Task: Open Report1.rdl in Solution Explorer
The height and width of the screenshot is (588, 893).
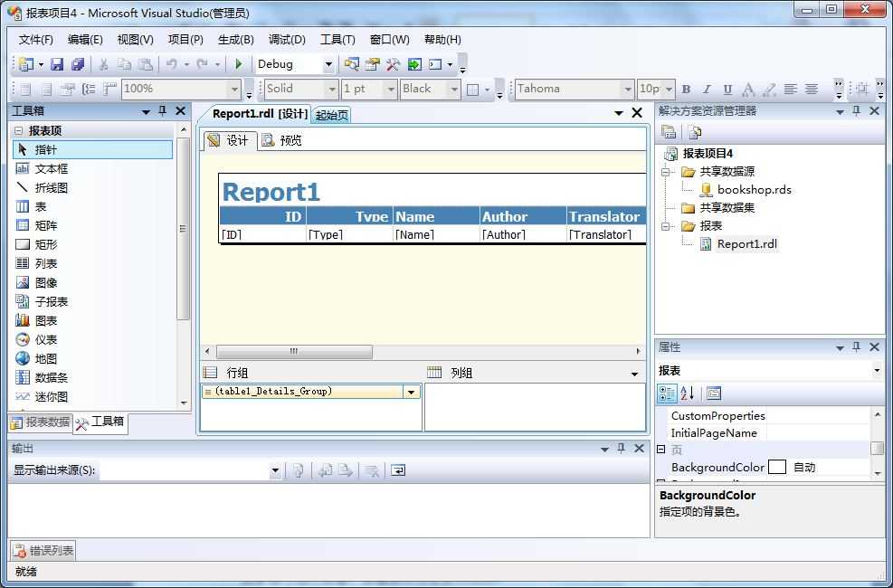Action: [746, 244]
